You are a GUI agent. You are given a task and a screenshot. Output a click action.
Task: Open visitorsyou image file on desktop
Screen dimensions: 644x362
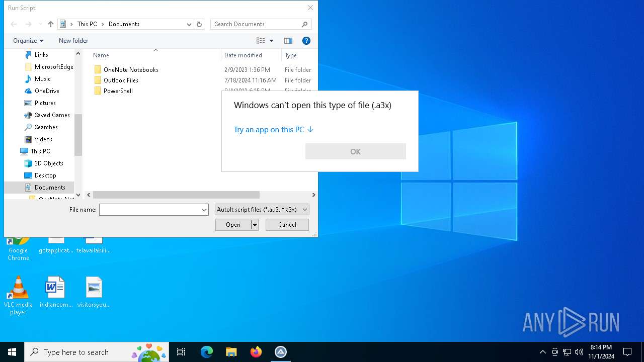click(x=94, y=292)
